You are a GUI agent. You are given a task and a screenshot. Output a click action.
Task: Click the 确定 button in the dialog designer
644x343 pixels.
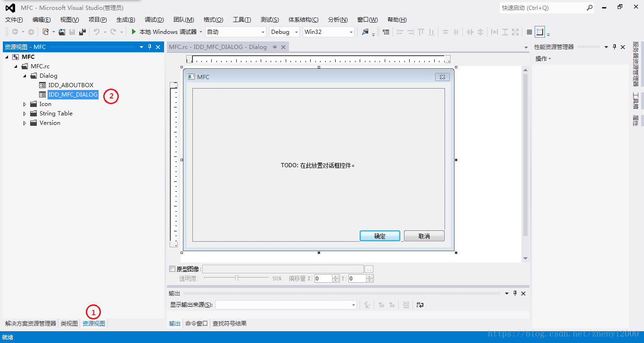tap(380, 236)
